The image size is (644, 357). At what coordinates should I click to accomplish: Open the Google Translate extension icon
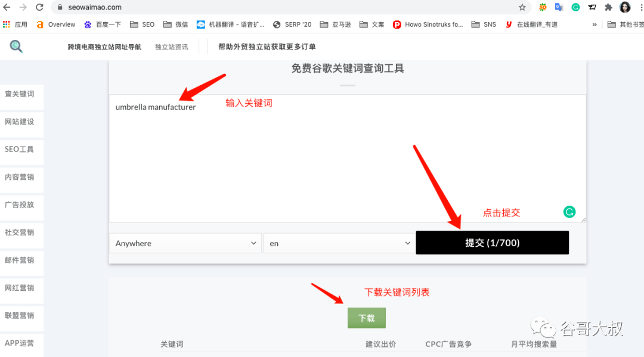coord(559,7)
